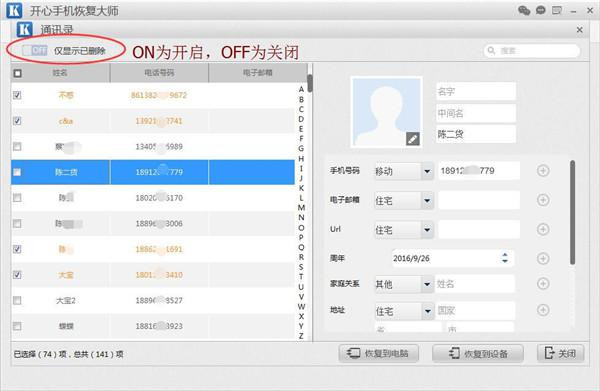The image size is (600, 391).
Task: Click the empty Url input field
Action: 479,230
